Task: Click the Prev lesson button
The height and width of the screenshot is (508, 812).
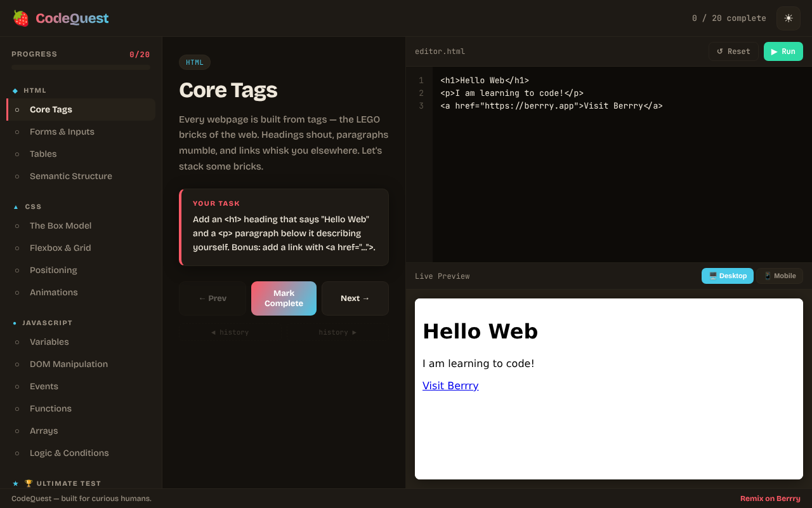Action: 213,298
